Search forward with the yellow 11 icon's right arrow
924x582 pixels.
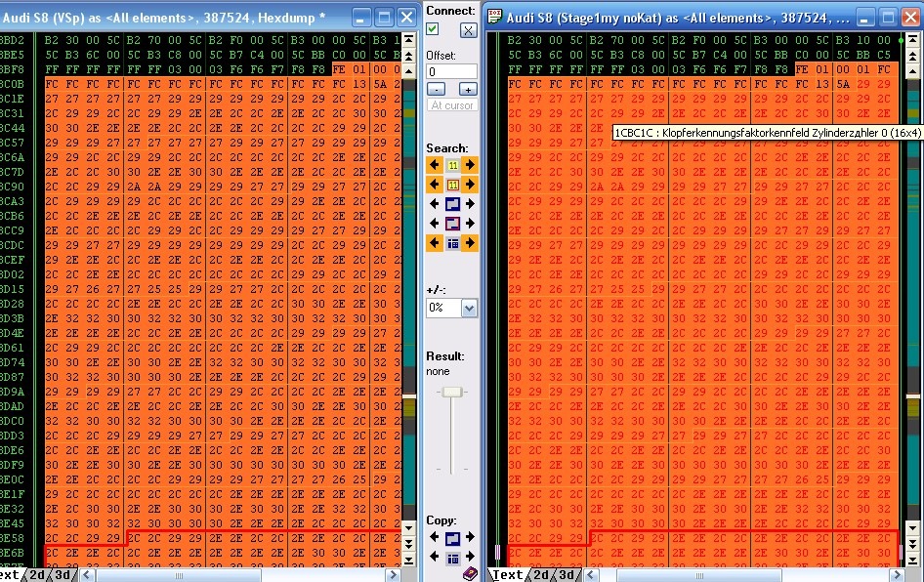(x=470, y=165)
